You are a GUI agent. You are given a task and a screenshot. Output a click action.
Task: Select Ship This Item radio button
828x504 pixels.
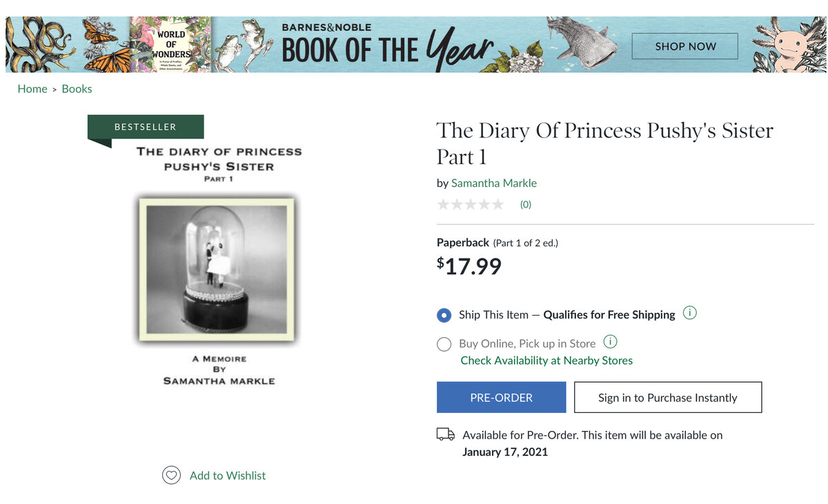click(444, 315)
